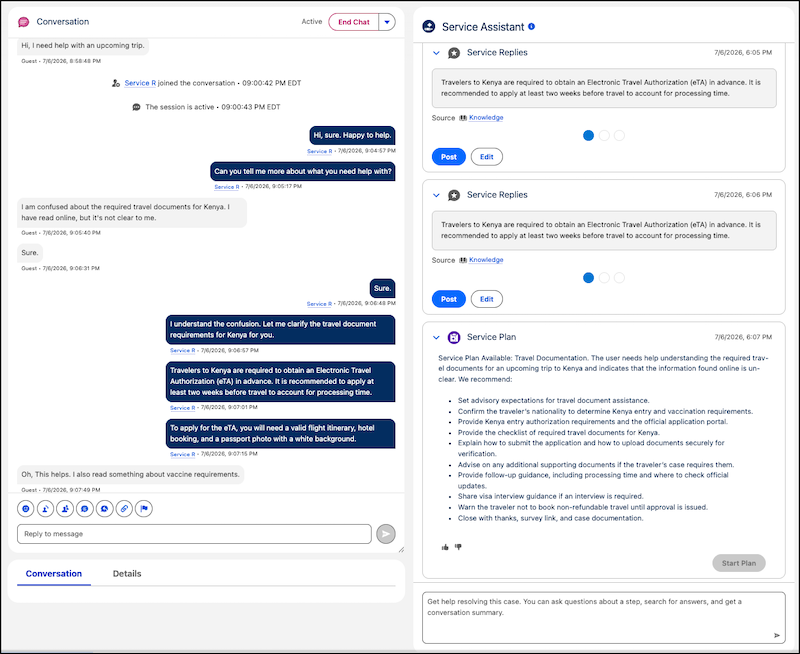Edit the 6:05 PM Service Reply

pos(486,157)
